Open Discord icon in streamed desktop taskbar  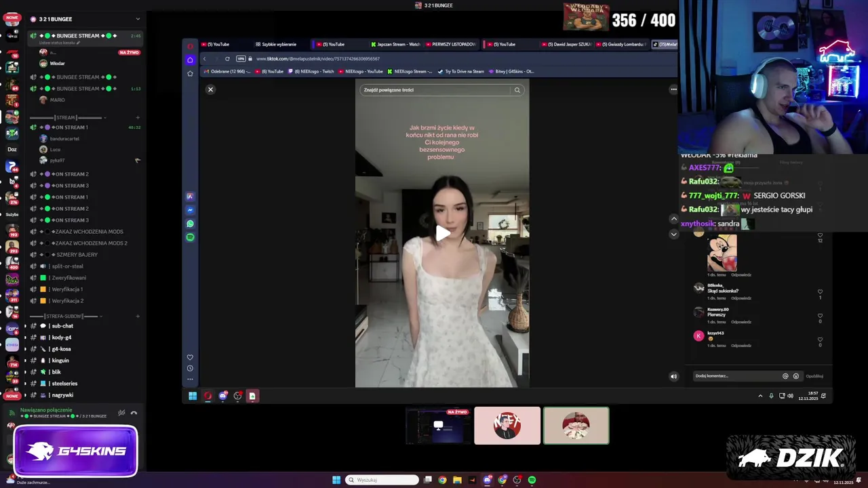223,396
